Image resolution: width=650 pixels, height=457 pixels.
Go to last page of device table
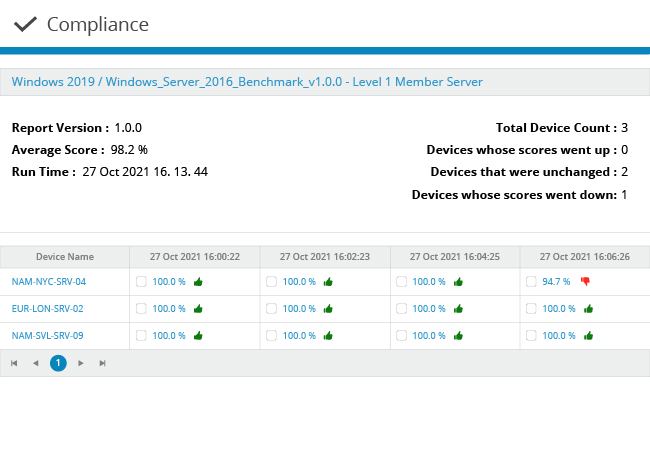click(x=102, y=363)
